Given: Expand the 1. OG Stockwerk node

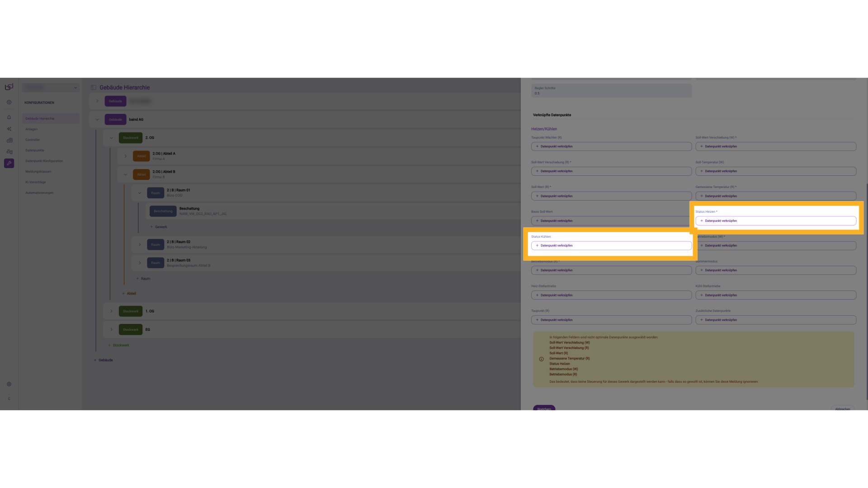Looking at the screenshot, I should (112, 311).
